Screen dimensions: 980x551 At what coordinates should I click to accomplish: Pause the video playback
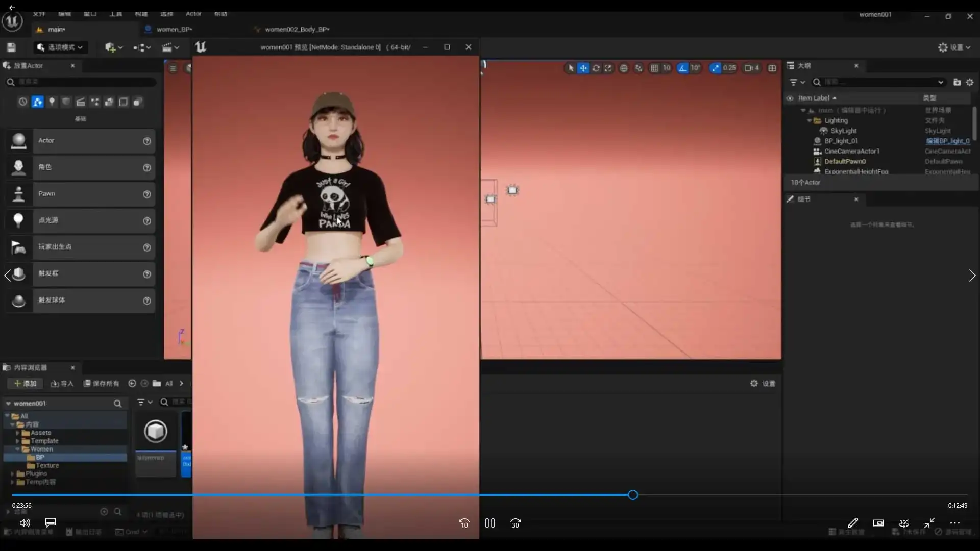(490, 523)
